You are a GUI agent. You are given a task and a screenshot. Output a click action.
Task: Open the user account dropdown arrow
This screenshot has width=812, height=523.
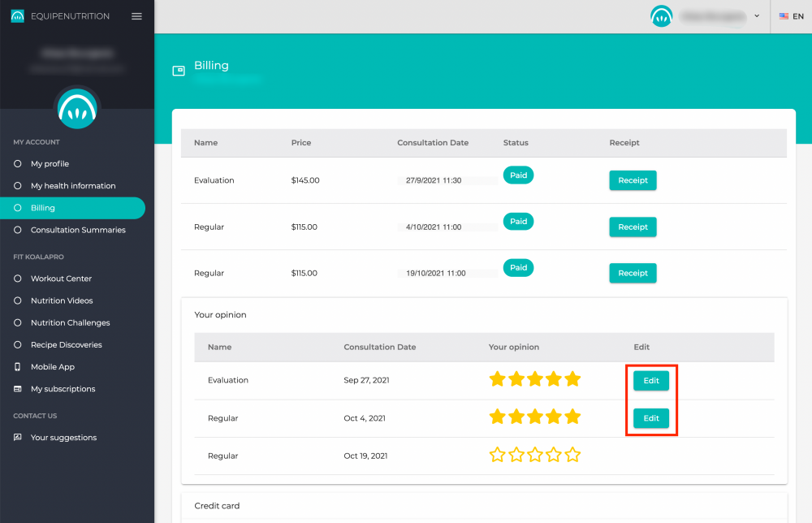click(757, 16)
